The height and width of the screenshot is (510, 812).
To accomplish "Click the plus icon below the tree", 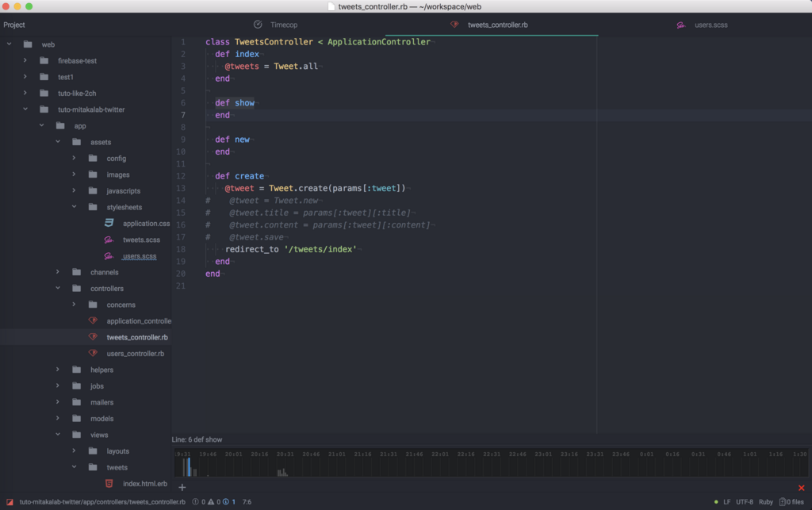I will pos(182,487).
